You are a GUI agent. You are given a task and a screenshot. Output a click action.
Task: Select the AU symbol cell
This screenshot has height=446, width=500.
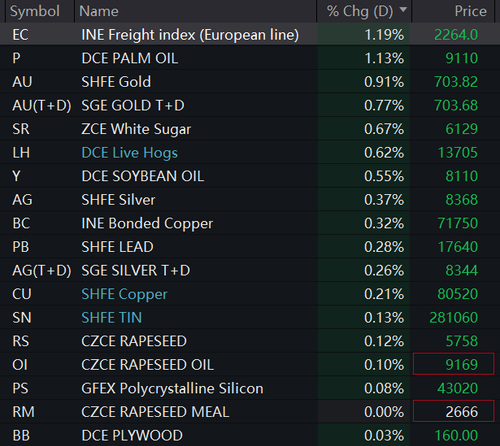22,82
